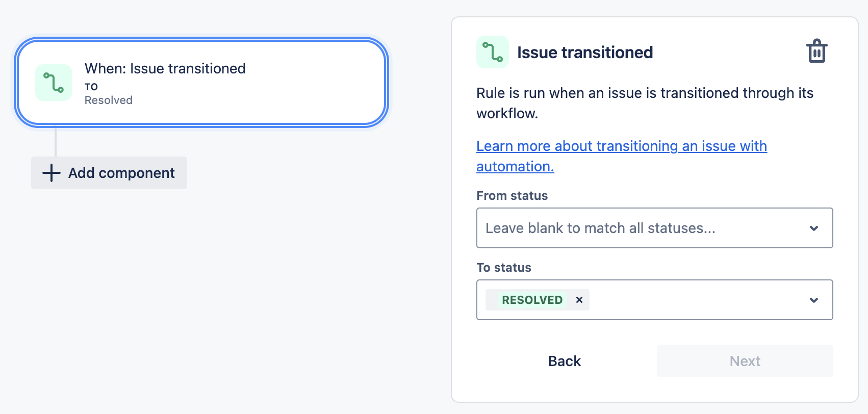Open the To status menu via its chevron

point(814,300)
